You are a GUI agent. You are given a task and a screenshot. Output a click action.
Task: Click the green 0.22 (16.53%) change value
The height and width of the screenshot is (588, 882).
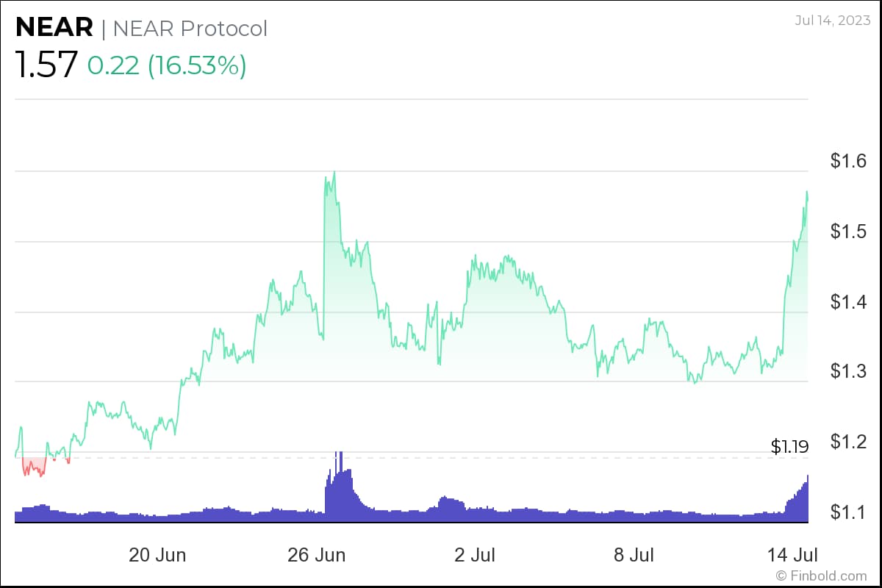167,65
